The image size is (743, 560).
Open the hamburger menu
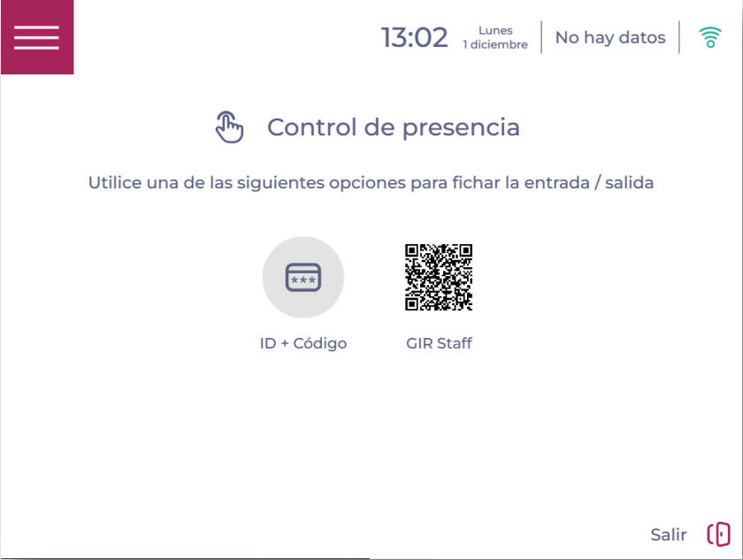click(36, 37)
